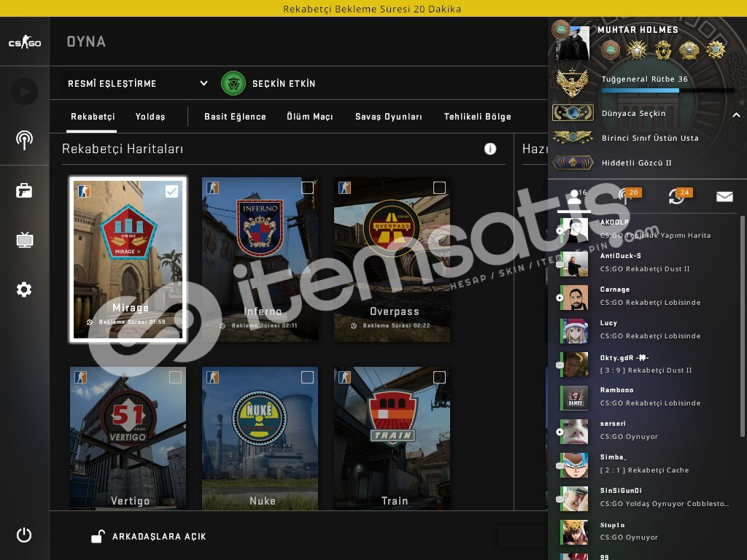Click friend Okty.gdR in the list
Image resolution: width=747 pixels, height=560 pixels.
[x=648, y=364]
